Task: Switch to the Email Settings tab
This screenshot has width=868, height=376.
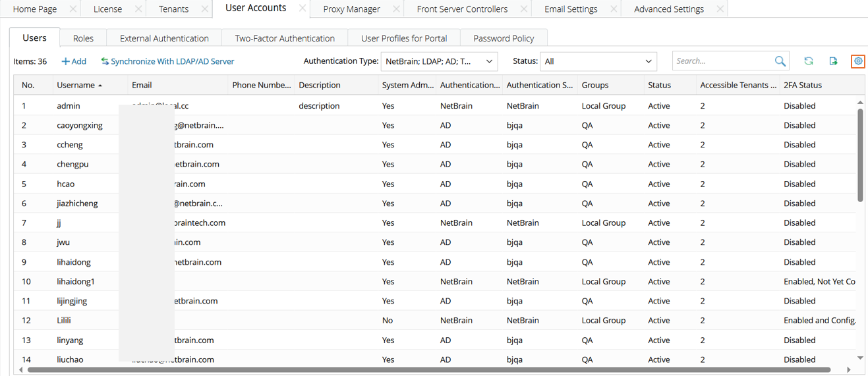Action: [x=571, y=9]
